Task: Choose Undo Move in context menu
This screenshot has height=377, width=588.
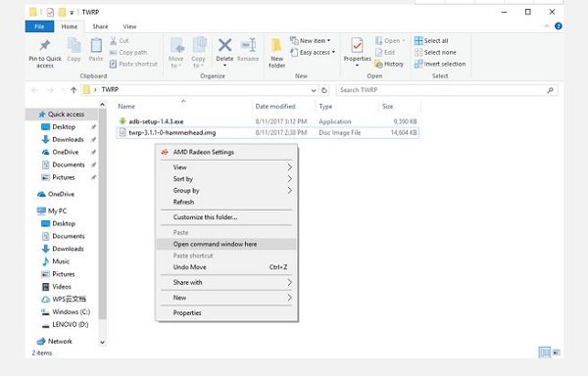Action: click(226, 267)
